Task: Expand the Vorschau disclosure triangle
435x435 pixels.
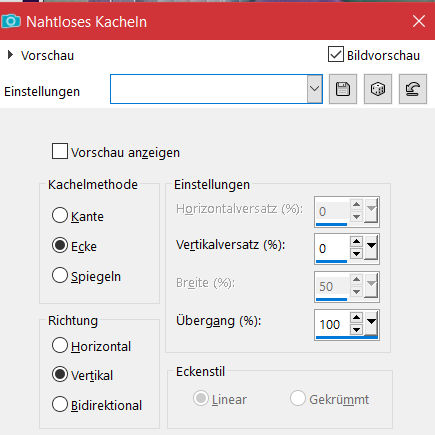Action: point(10,55)
